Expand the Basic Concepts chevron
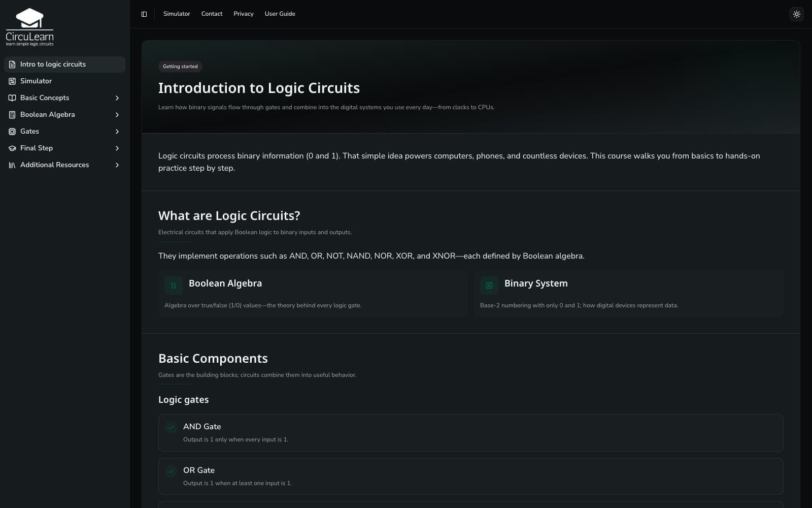Image resolution: width=812 pixels, height=508 pixels. coord(117,98)
